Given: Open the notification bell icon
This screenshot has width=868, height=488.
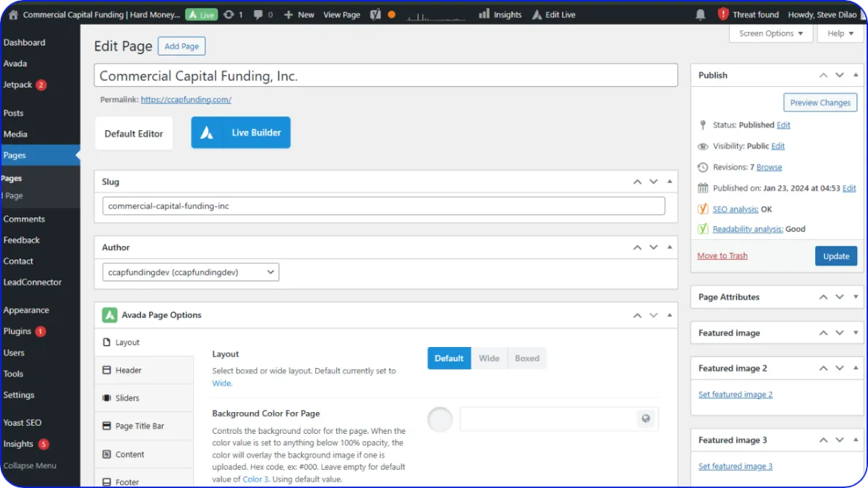Looking at the screenshot, I should coord(700,14).
